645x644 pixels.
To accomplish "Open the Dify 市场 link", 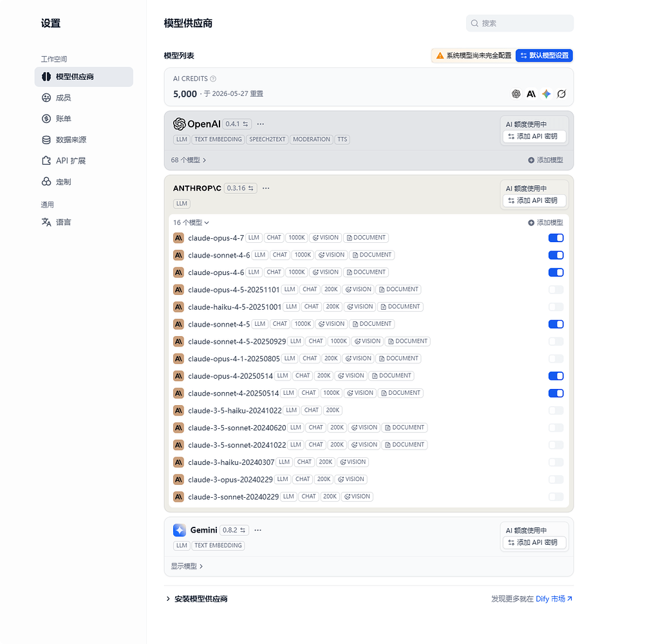I will (x=554, y=599).
